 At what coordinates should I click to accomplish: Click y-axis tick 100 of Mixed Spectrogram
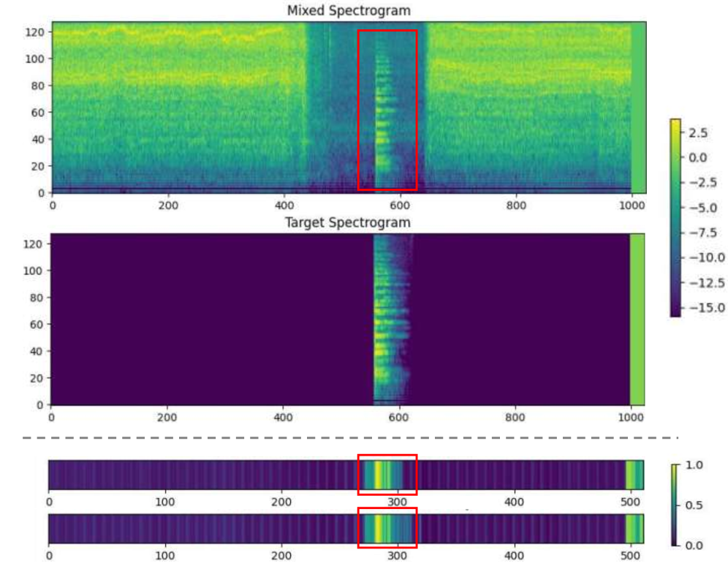point(35,59)
